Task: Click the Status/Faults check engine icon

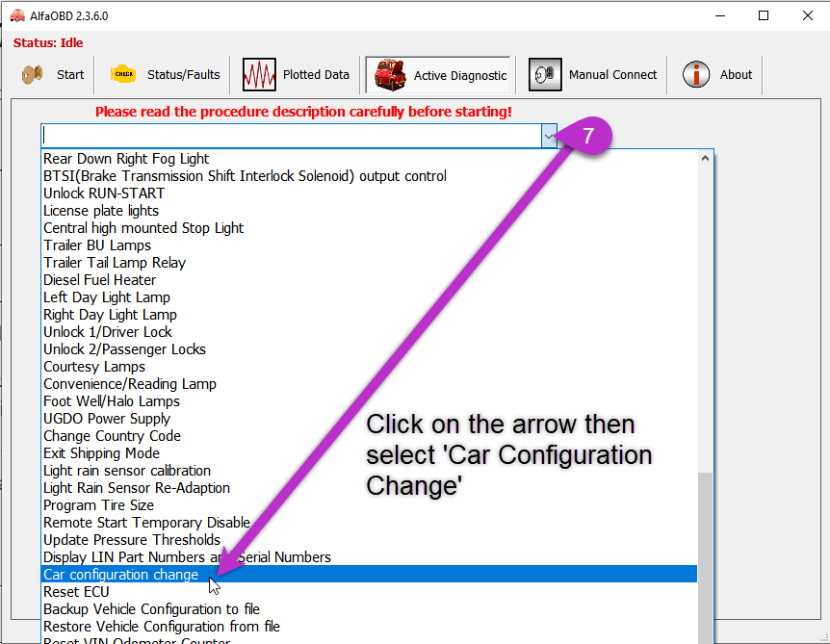Action: (x=123, y=74)
